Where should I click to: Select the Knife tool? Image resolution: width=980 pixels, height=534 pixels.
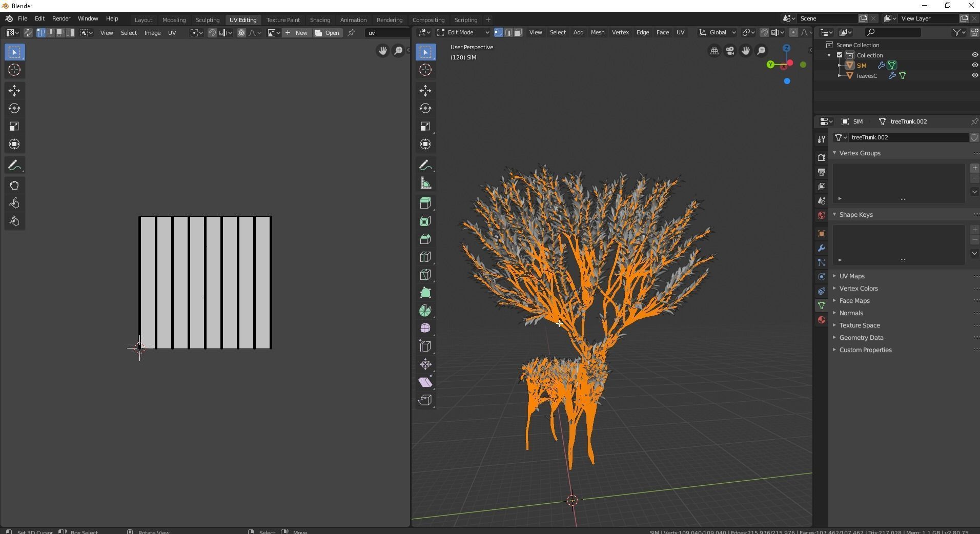click(x=425, y=275)
